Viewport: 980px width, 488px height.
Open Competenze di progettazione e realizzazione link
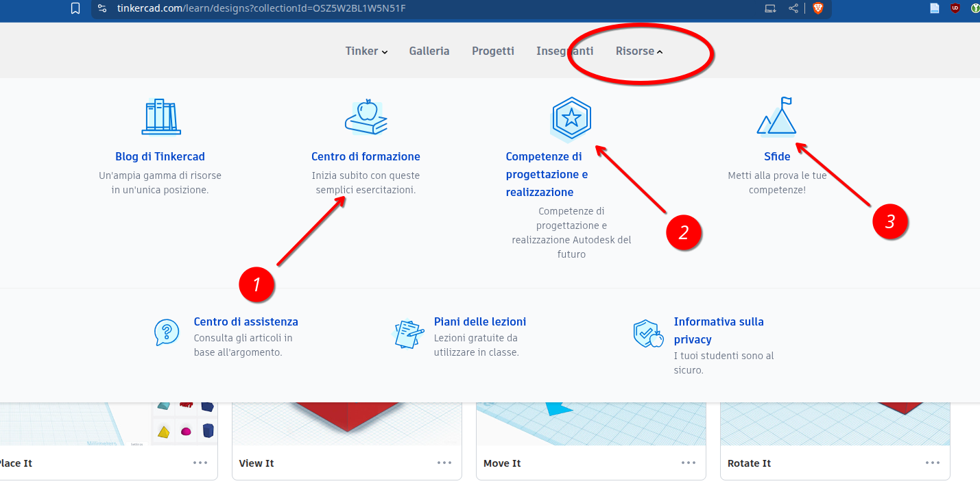pyautogui.click(x=547, y=174)
